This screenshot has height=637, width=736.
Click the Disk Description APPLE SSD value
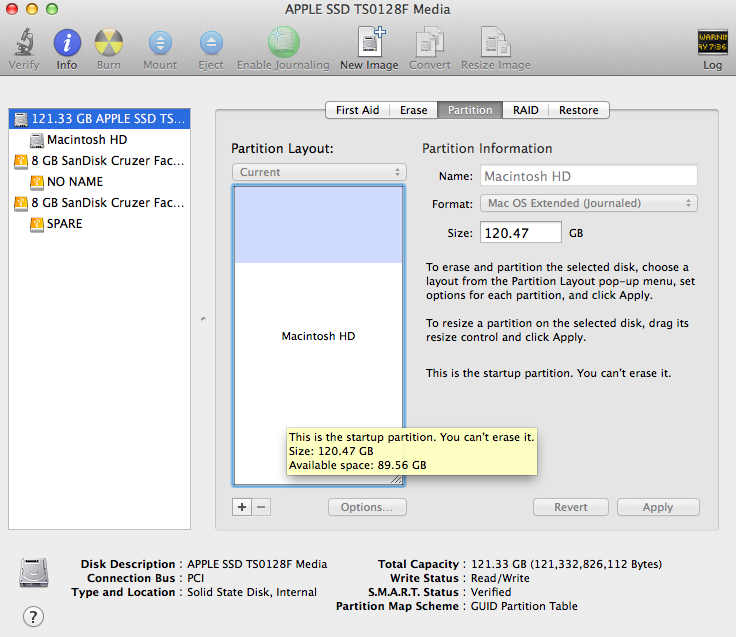pyautogui.click(x=257, y=564)
